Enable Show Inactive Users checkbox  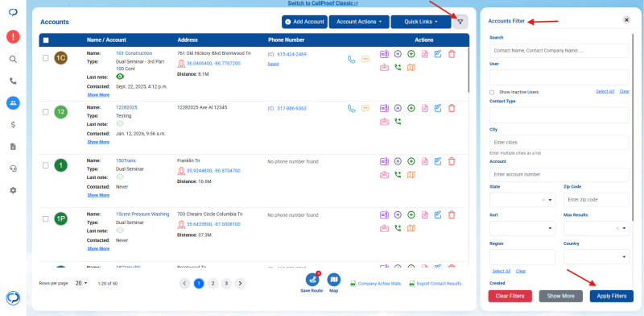492,92
